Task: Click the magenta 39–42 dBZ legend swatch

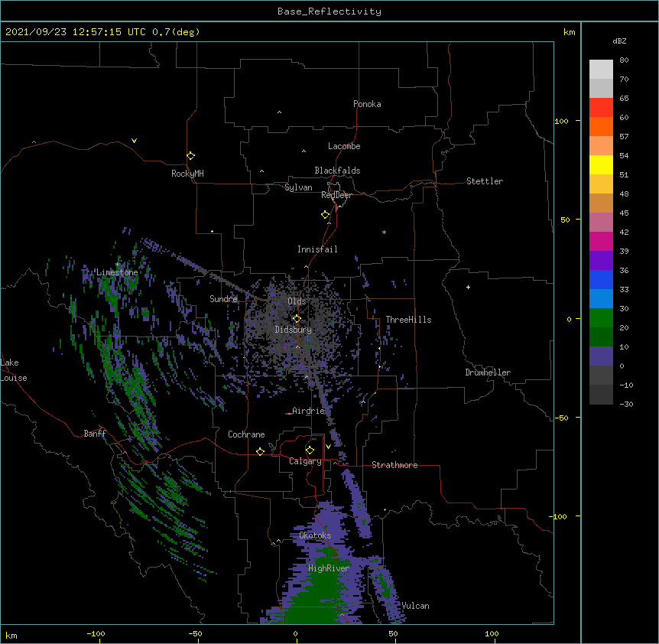Action: tap(601, 241)
